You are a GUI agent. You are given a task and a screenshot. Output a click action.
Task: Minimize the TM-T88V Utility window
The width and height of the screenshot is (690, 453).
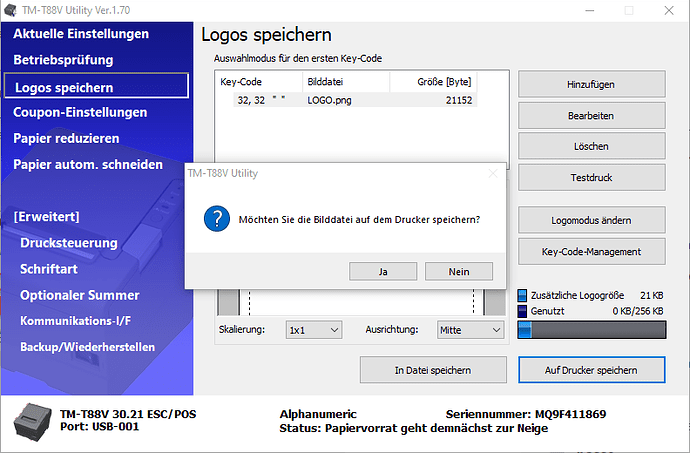[x=590, y=11]
